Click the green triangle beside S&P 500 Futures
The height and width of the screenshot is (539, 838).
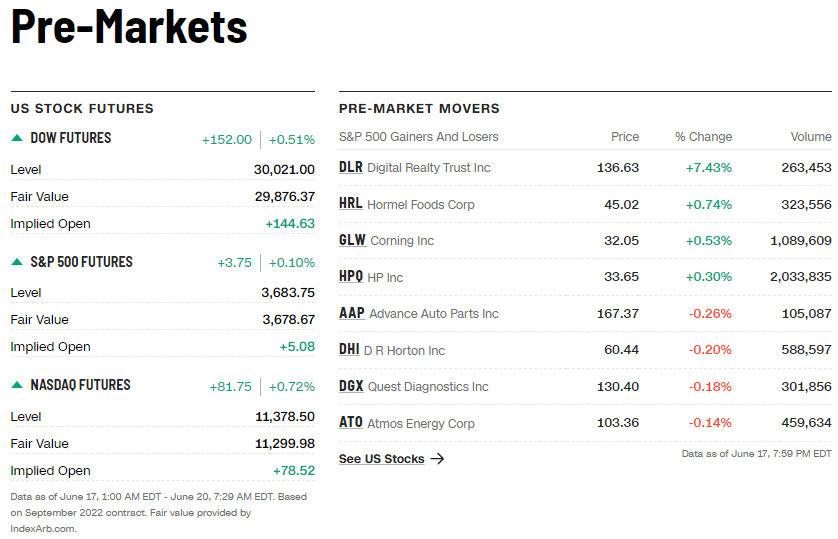click(x=17, y=262)
